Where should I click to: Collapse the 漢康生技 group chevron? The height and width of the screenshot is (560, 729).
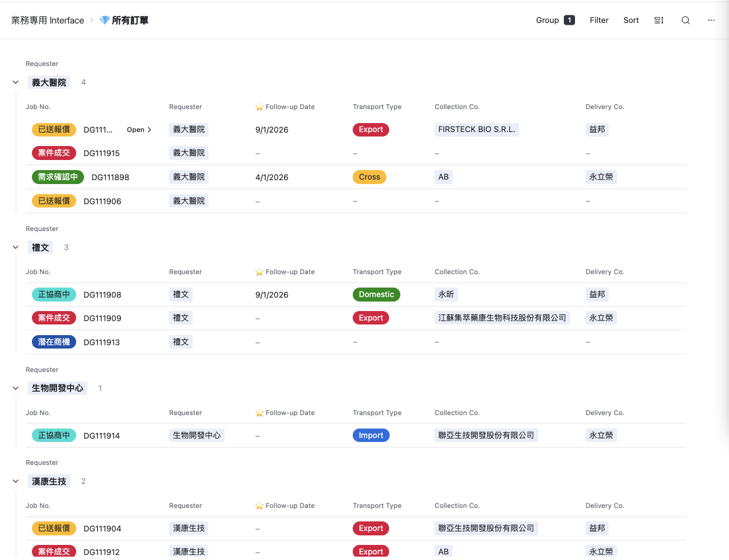click(x=16, y=481)
